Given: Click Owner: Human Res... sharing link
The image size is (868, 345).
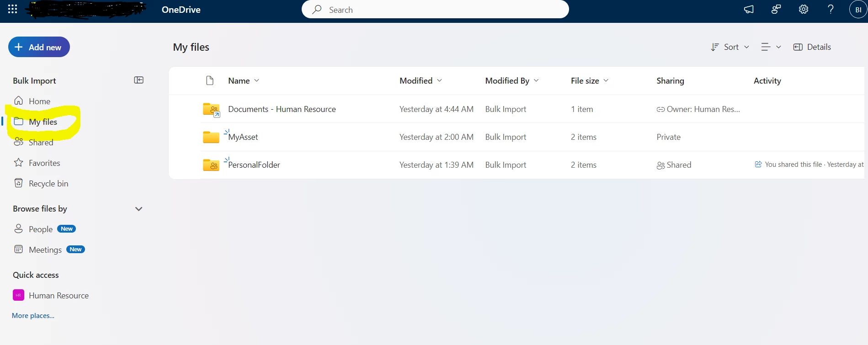Looking at the screenshot, I should (698, 109).
